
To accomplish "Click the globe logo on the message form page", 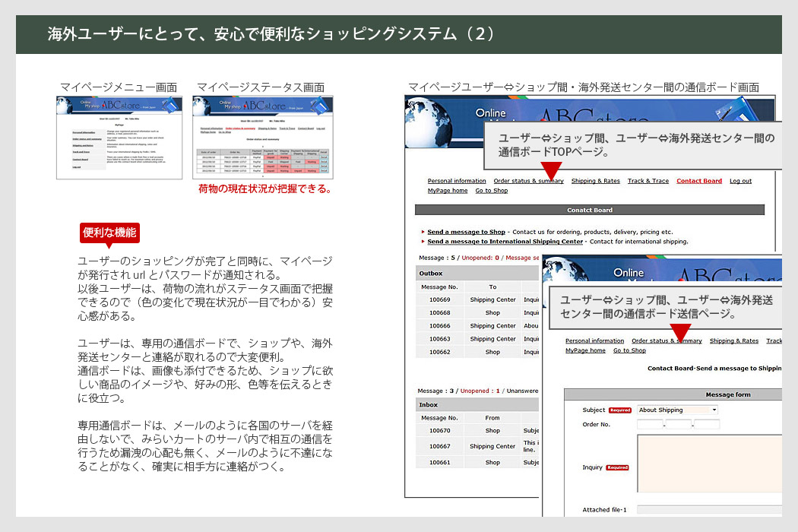I will point(566,269).
